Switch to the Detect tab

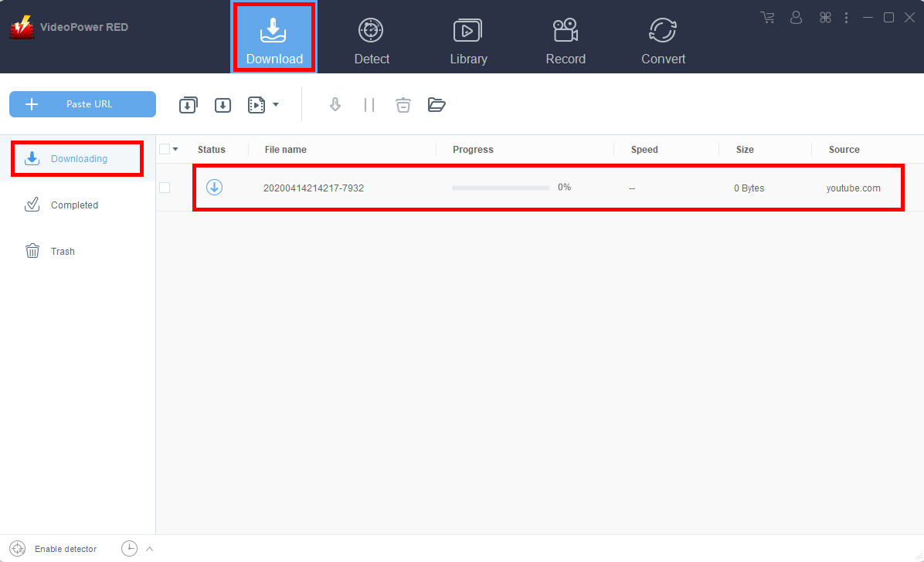(372, 41)
